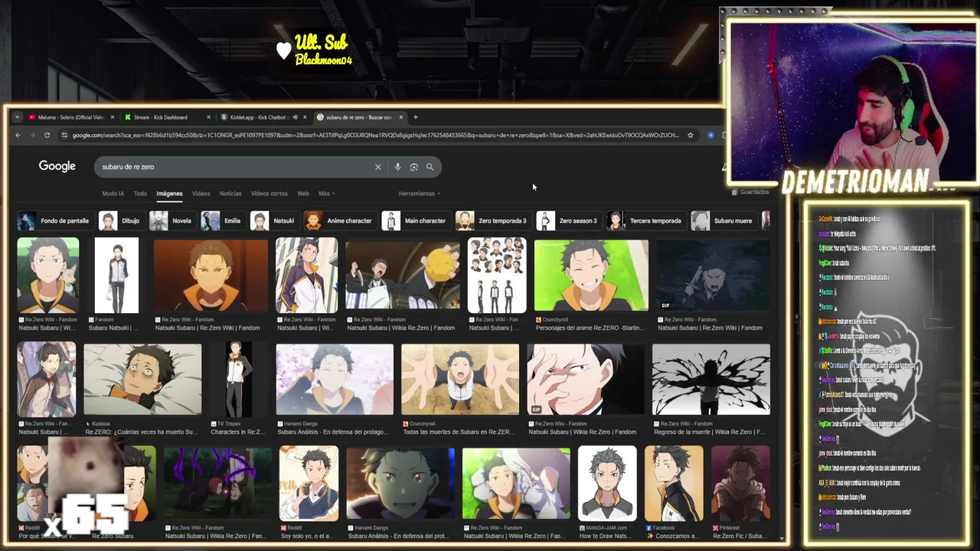Screen dimensions: 980x551
Task: Open search by image camera icon
Action: point(413,167)
